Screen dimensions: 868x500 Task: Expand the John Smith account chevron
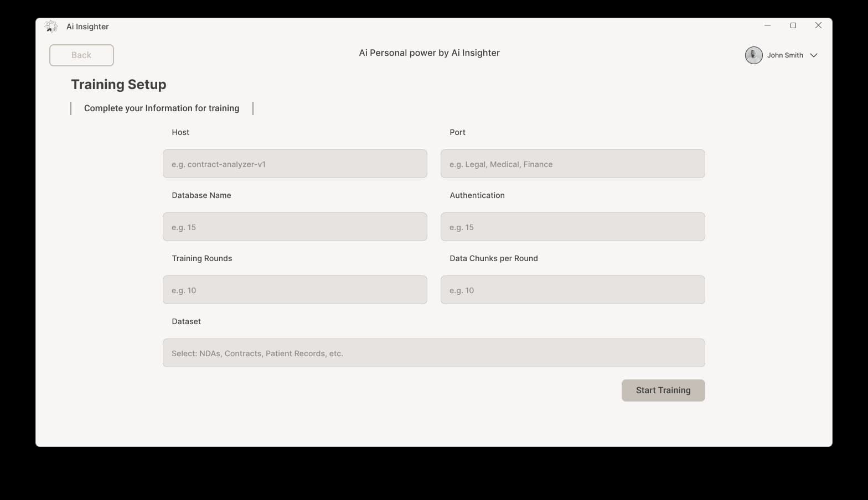[814, 55]
